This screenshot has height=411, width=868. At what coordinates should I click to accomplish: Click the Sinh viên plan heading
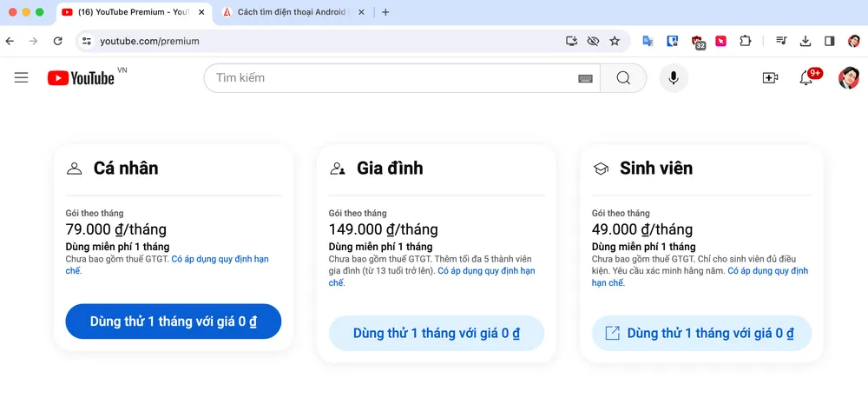656,168
